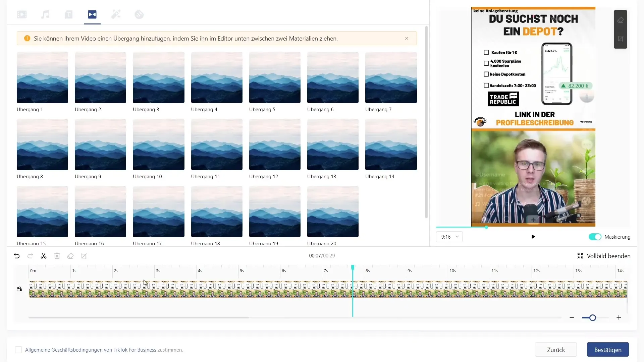Select the Übergang 11 thumbnail
644x362 pixels.
pos(217,144)
